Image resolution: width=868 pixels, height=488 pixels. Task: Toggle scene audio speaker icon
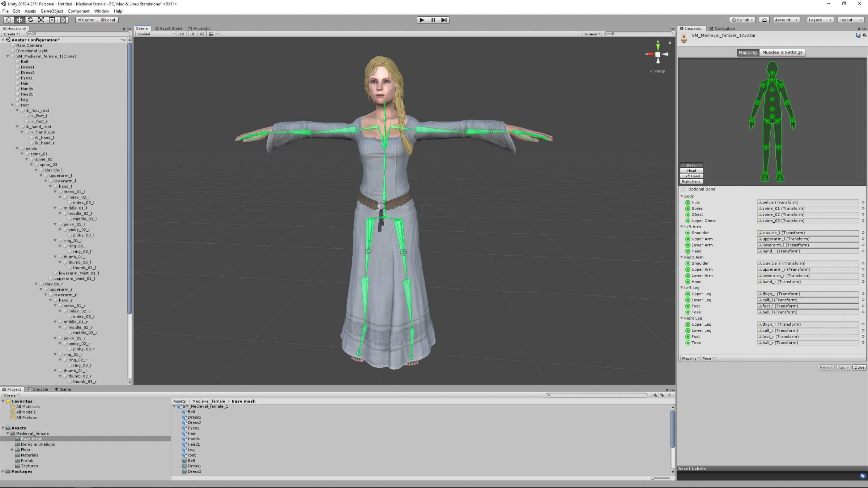click(202, 34)
